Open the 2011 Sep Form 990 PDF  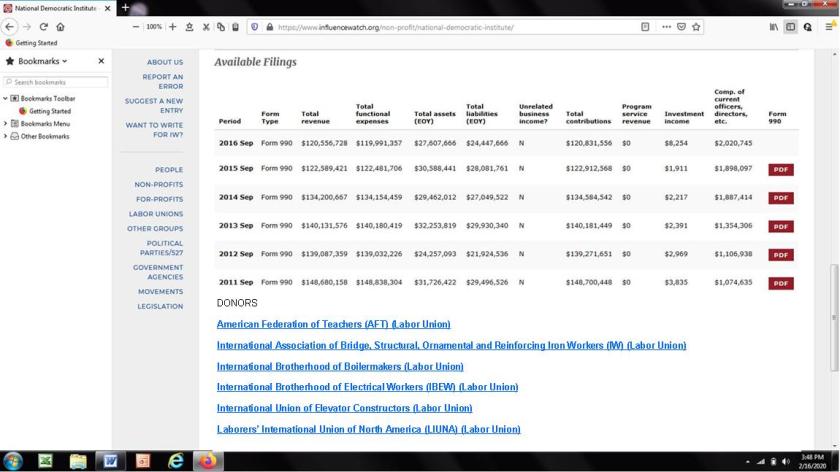point(781,283)
